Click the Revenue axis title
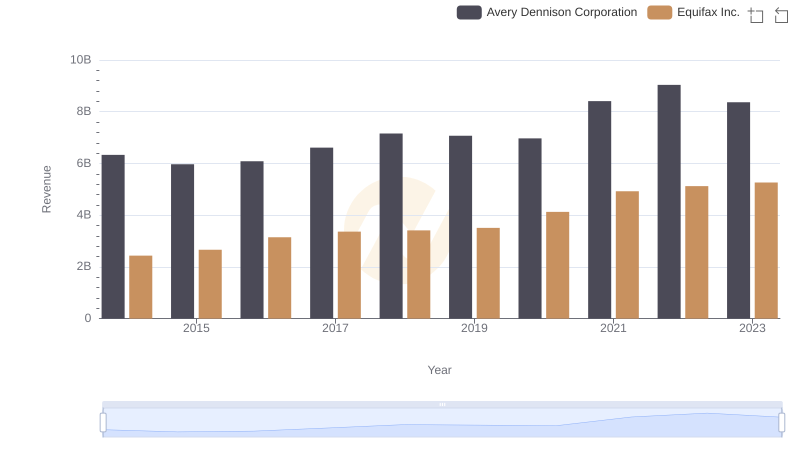 46,189
